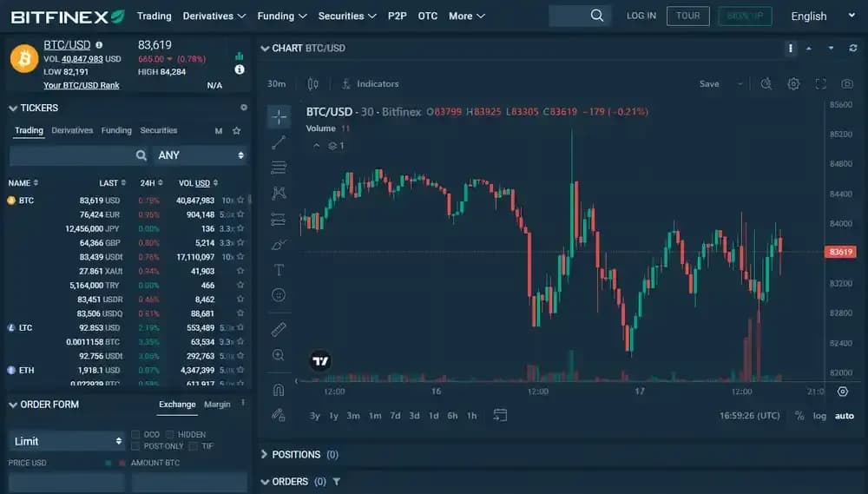Image resolution: width=868 pixels, height=494 pixels.
Task: Check the TIF option
Action: click(x=194, y=446)
